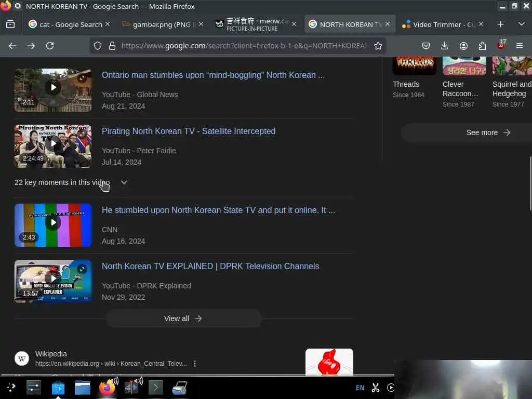Switch to Firefox in the taskbar
The image size is (532, 399).
[108, 387]
